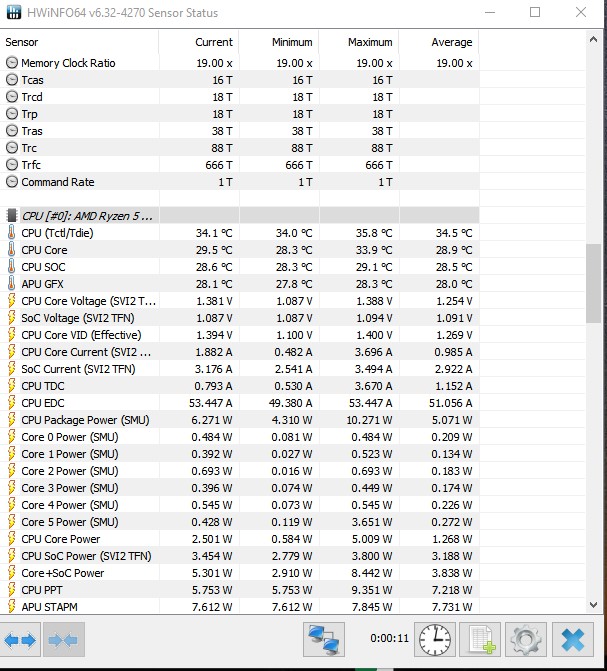The image size is (607, 671).
Task: Click the 0:00:11 elapsed time display
Action: pyautogui.click(x=390, y=638)
